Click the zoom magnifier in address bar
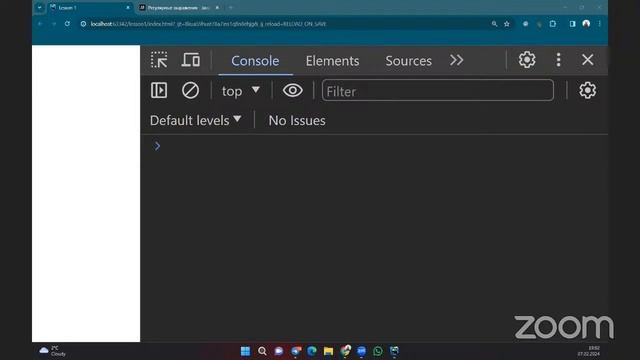The image size is (640, 360). [x=494, y=24]
